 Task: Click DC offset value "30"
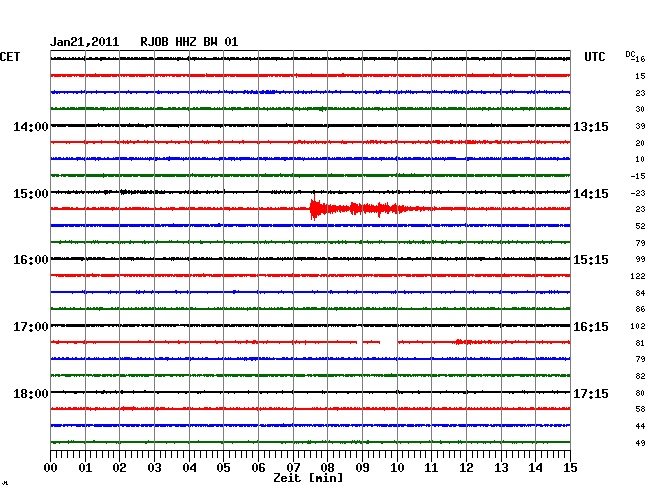pyautogui.click(x=640, y=109)
